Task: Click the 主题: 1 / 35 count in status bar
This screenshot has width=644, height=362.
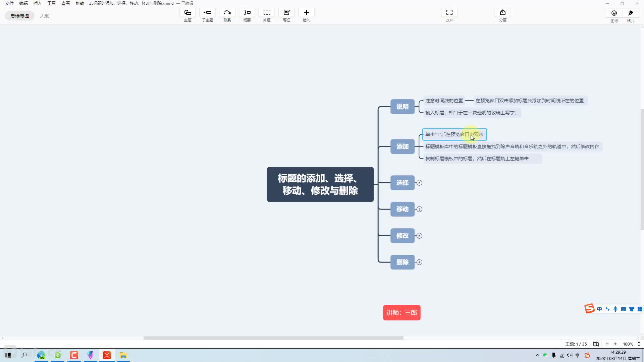Action: tap(576, 344)
